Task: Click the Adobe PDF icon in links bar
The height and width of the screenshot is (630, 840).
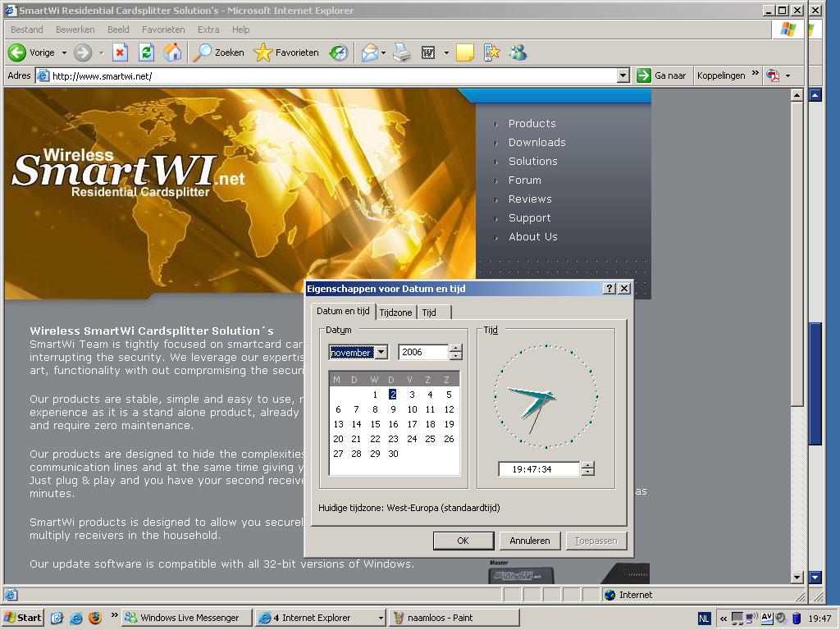Action: point(773,75)
